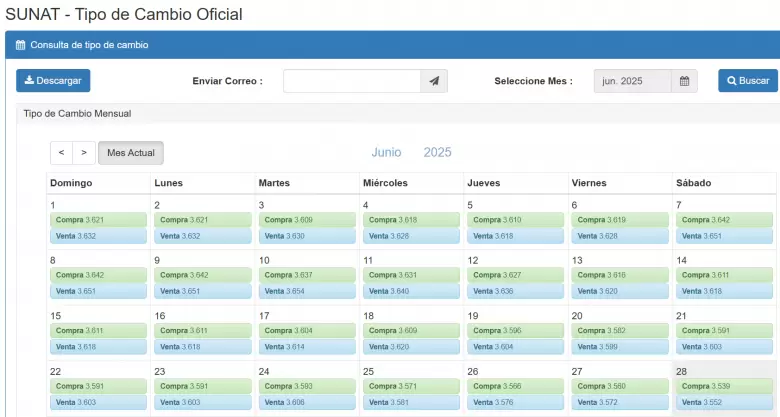Select Venta 3.628 on day 6
Viewport: 780px width, 417px height.
tap(620, 236)
